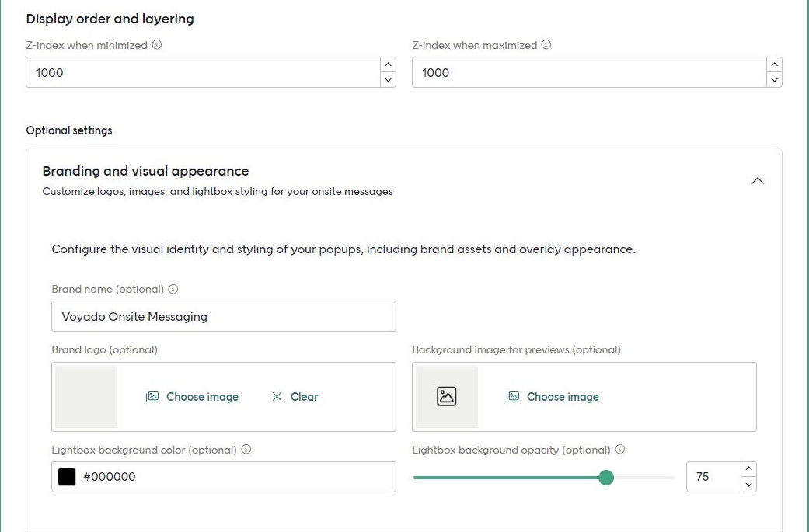809x532 pixels.
Task: Collapse the Branding and visual appearance section
Action: tap(758, 181)
